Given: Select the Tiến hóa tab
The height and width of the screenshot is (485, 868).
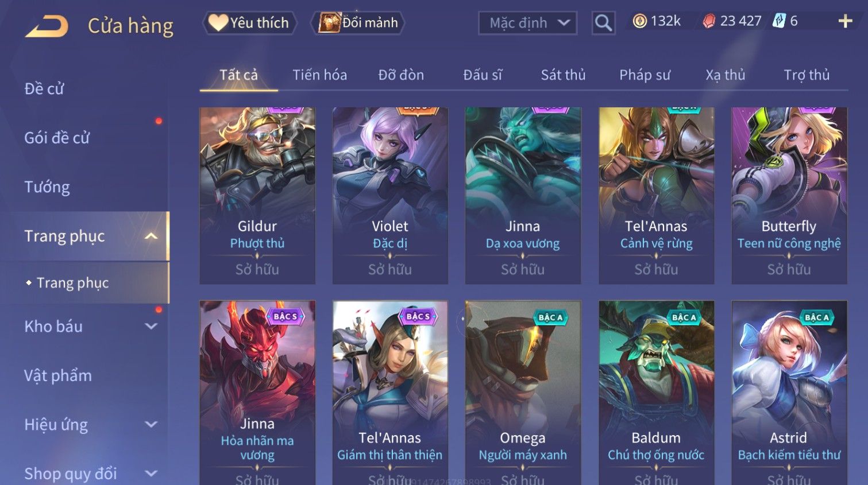Looking at the screenshot, I should pyautogui.click(x=319, y=75).
